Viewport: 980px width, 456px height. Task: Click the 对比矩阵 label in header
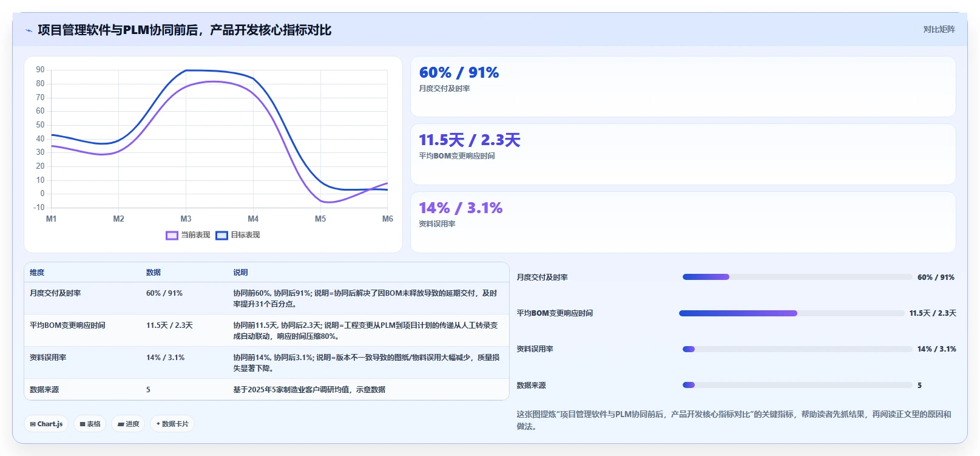pos(939,29)
